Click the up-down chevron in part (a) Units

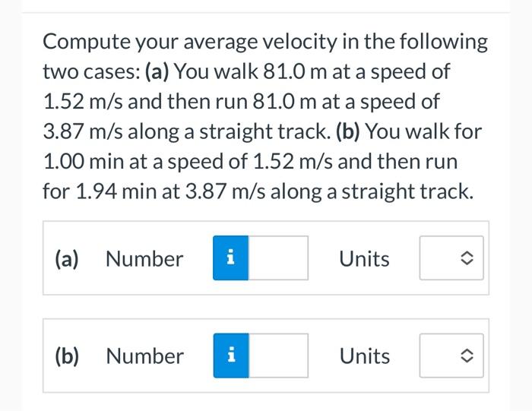click(x=467, y=258)
